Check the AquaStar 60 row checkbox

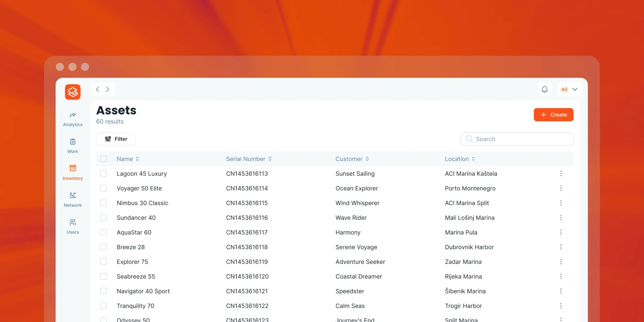click(104, 232)
